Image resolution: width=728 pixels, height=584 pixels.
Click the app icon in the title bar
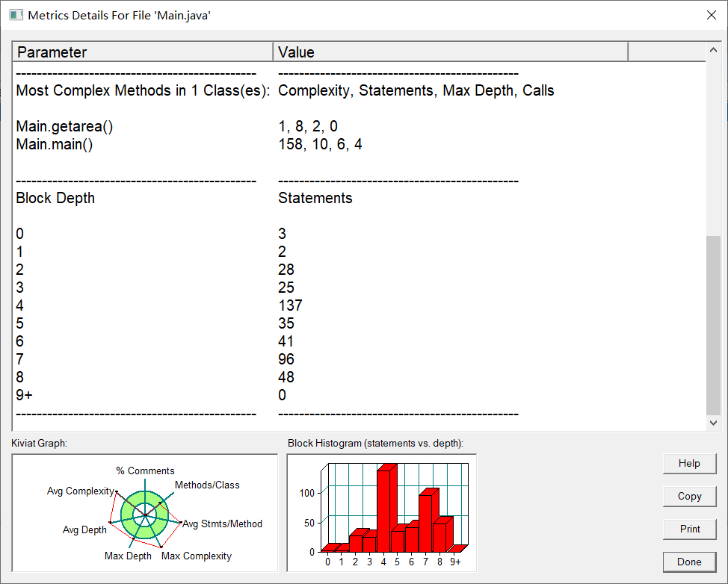pos(16,15)
